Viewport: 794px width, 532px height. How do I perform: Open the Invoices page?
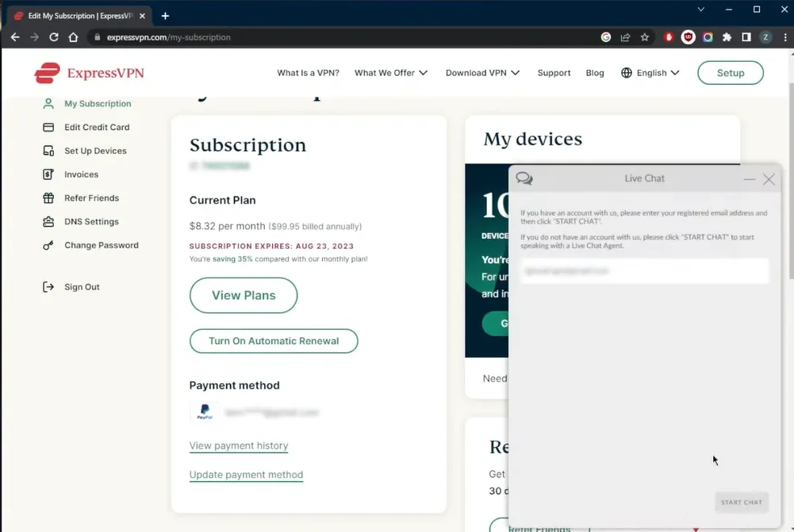click(81, 174)
